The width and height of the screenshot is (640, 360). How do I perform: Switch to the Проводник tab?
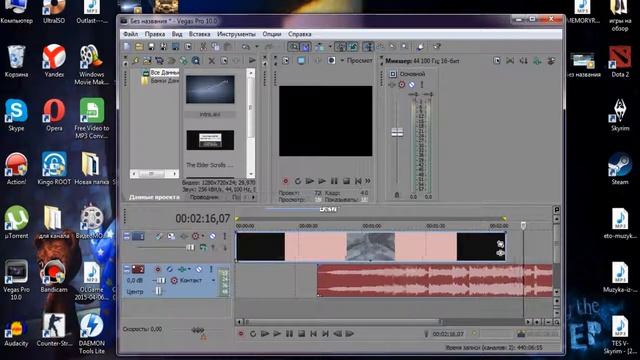pyautogui.click(x=204, y=197)
